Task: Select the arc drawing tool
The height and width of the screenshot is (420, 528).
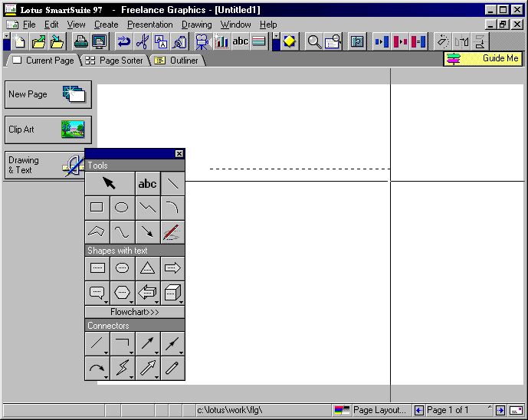Action: pos(172,208)
